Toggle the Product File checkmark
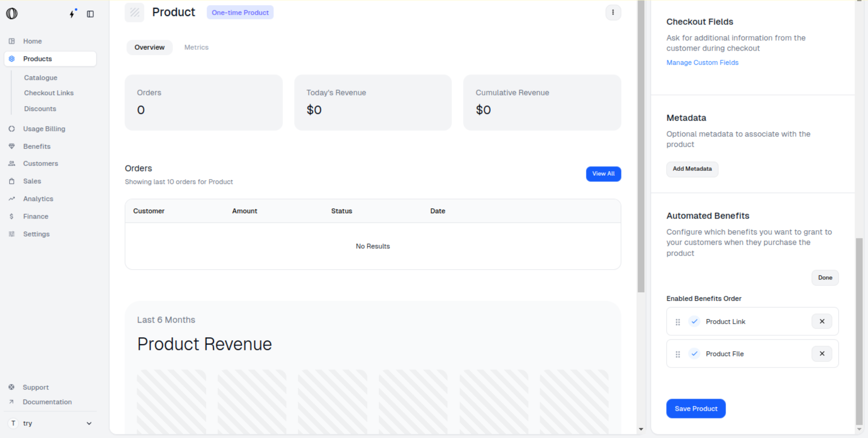This screenshot has width=868, height=438. click(x=694, y=354)
